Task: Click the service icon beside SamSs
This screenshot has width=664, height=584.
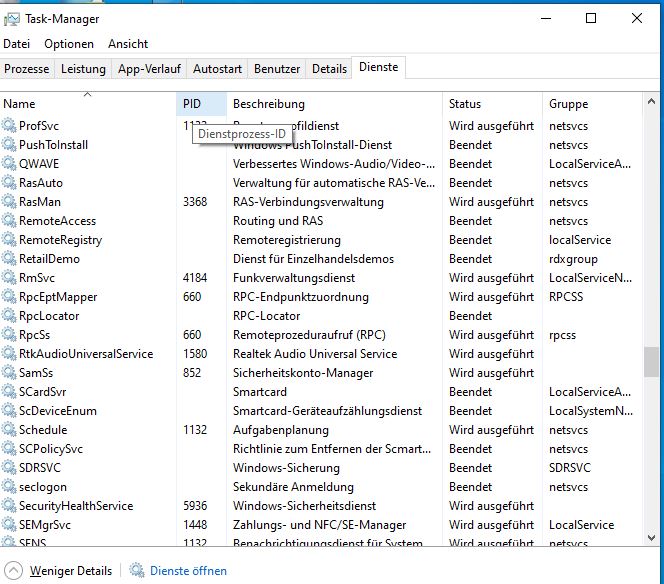Action: (x=9, y=373)
